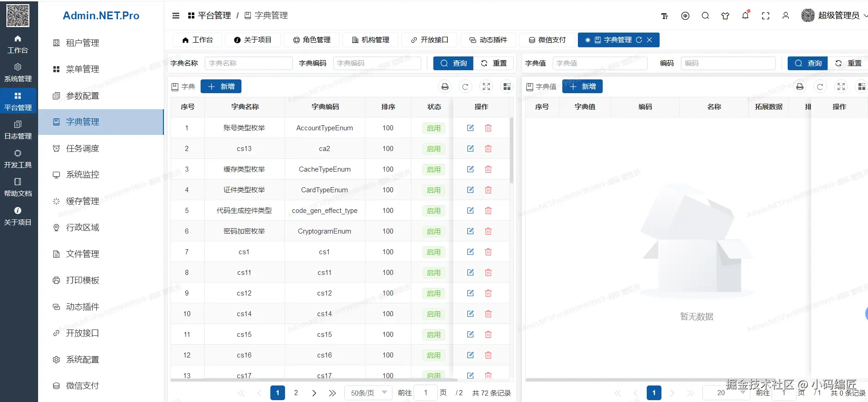Maximize the dictionary value table panel
The width and height of the screenshot is (868, 402).
coord(841,87)
